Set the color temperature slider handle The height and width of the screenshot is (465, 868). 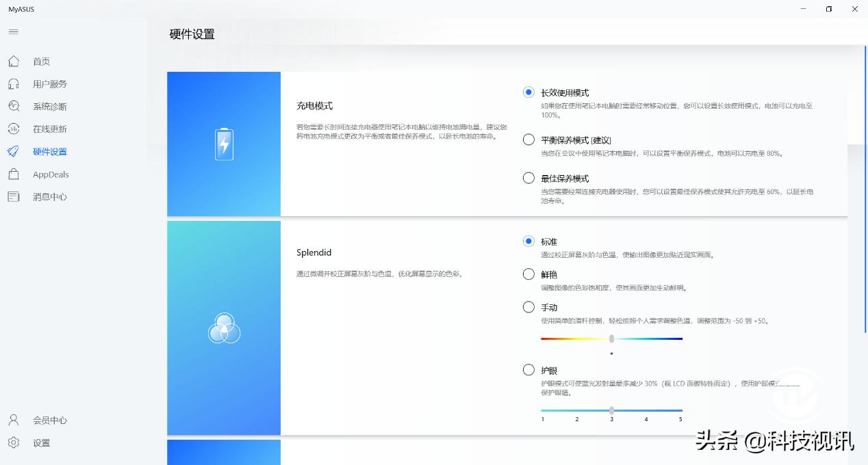coord(611,338)
